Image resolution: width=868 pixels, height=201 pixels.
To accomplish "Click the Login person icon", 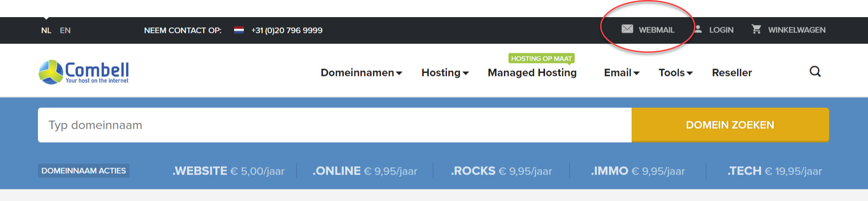I will [698, 29].
